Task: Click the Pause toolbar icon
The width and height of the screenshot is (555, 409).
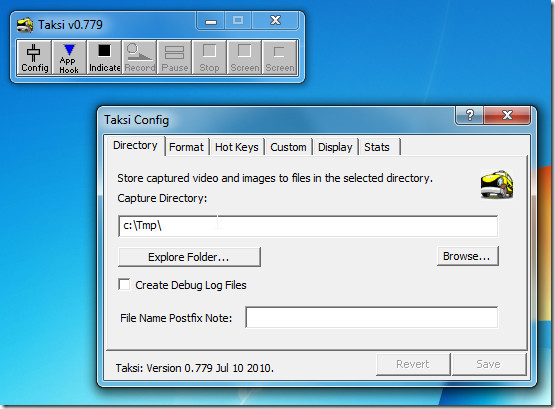Action: (174, 57)
